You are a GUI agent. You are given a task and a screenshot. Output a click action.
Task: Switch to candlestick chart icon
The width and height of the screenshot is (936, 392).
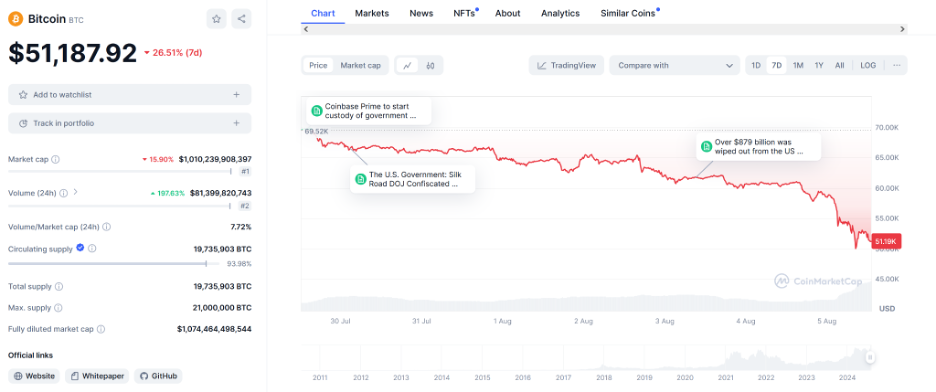pyautogui.click(x=430, y=66)
